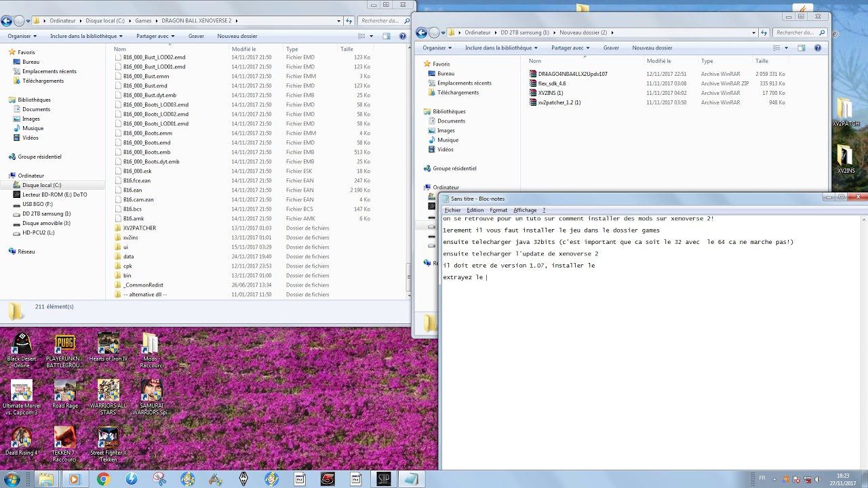868x488 pixels.
Task: Toggle preview pane in Nouveau dossier (2) window
Action: (801, 48)
